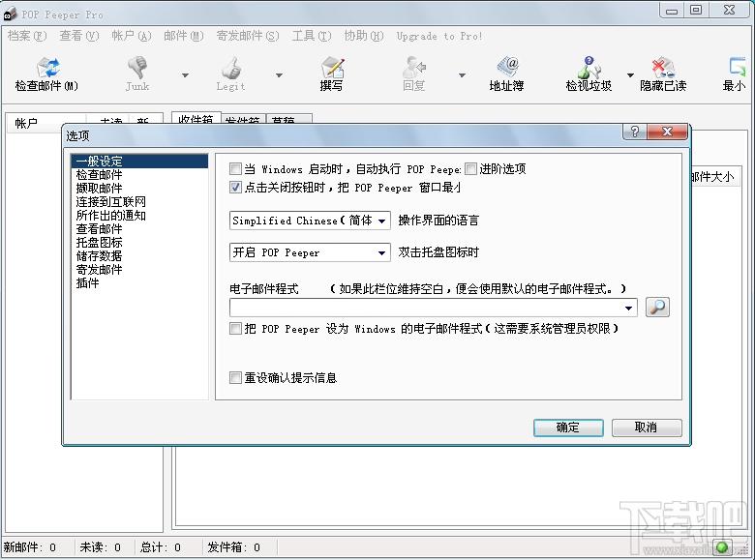Click the total count (总计: 0) in status bar
755x560 pixels.
161,547
